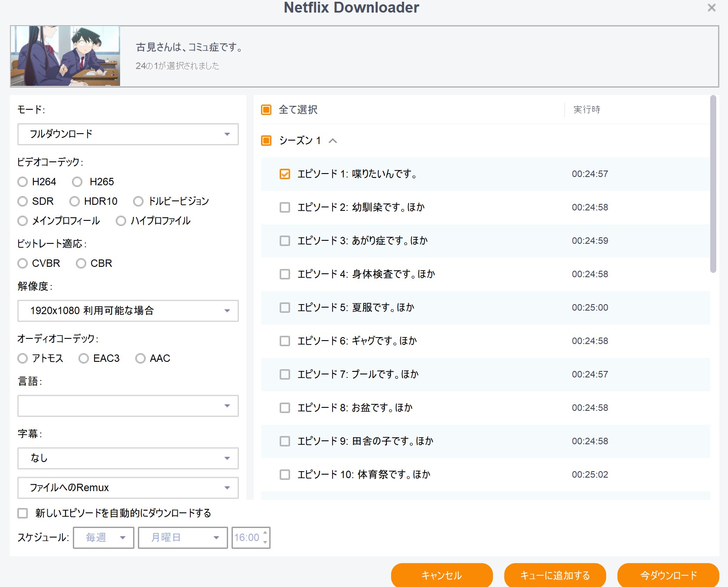Check エピソード 3: あがり症です。ほか

pos(285,241)
